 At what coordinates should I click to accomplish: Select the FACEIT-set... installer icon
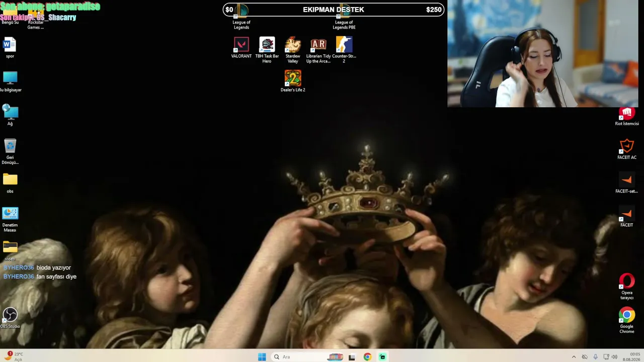(x=627, y=183)
